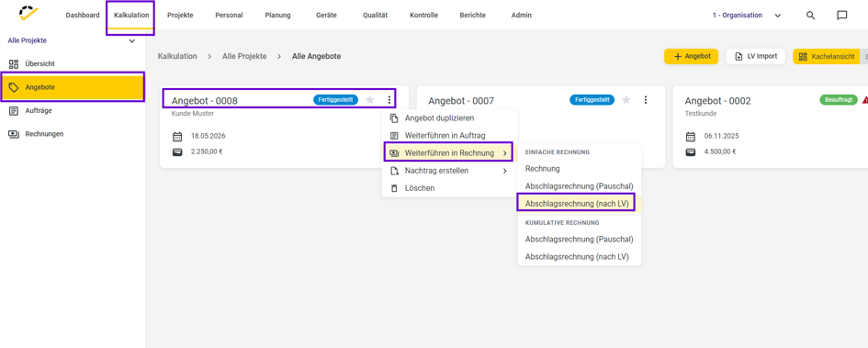This screenshot has height=348, width=868.
Task: Click the Kunde Muster customer text
Action: tap(193, 114)
